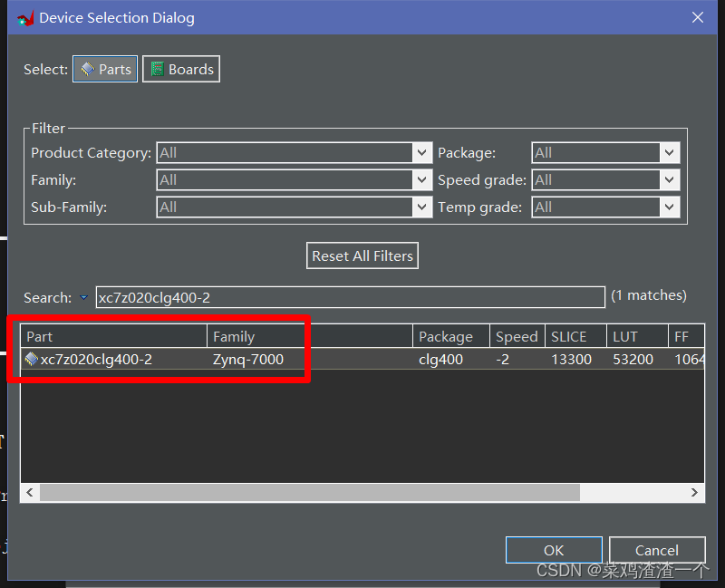This screenshot has height=588, width=725.
Task: Sort by the Part column header
Action: (x=114, y=336)
